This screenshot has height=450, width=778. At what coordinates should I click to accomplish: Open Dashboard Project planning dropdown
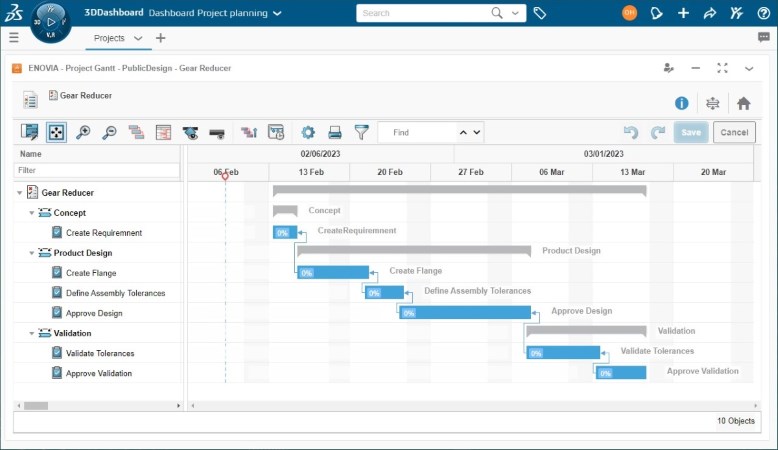[x=277, y=13]
